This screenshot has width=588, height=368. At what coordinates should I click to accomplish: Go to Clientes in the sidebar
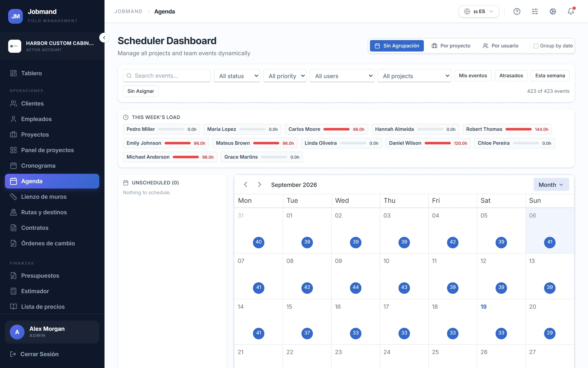coord(52,103)
